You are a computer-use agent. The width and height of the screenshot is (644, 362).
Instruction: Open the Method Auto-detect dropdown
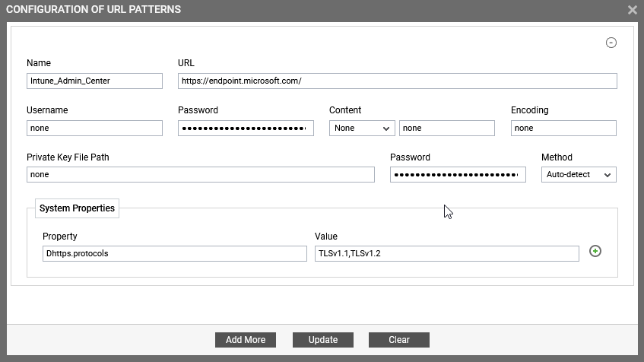click(x=579, y=175)
